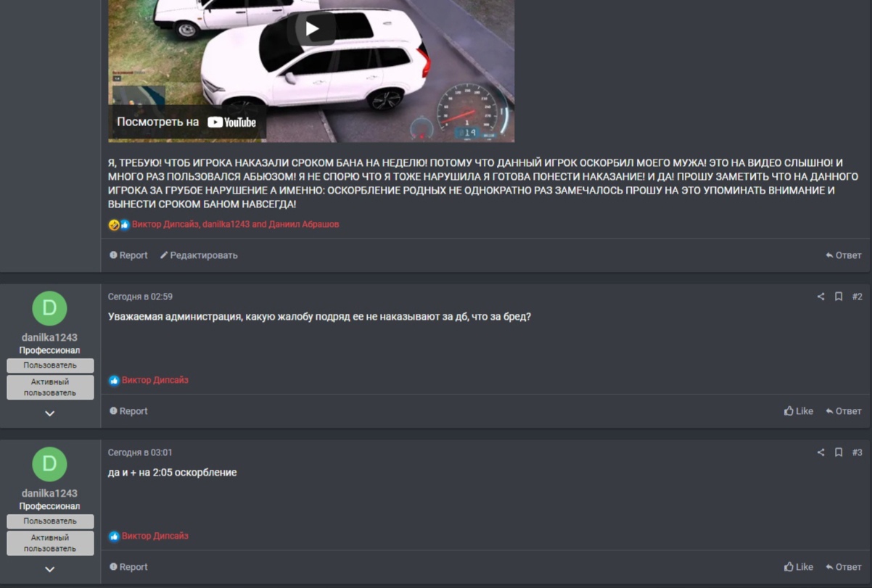Viewport: 872px width, 588px height.
Task: Share post #2 using the share icon
Action: pyautogui.click(x=820, y=297)
